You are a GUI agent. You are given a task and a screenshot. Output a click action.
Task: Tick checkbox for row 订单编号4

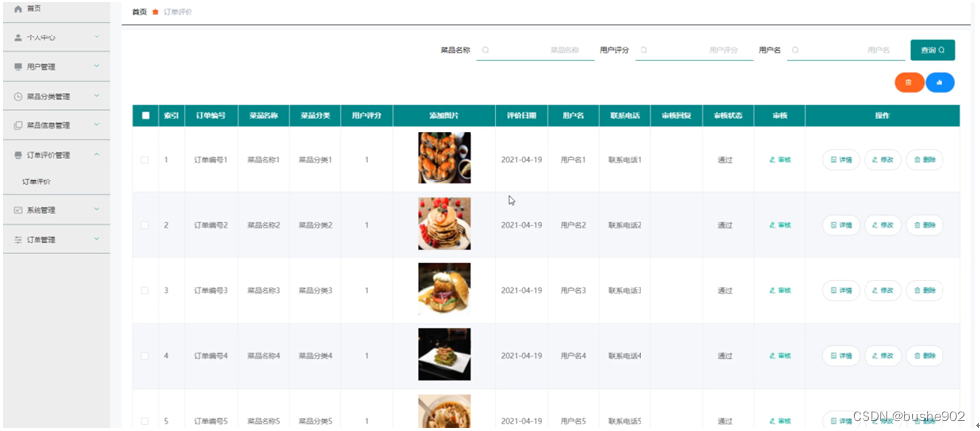pos(145,356)
